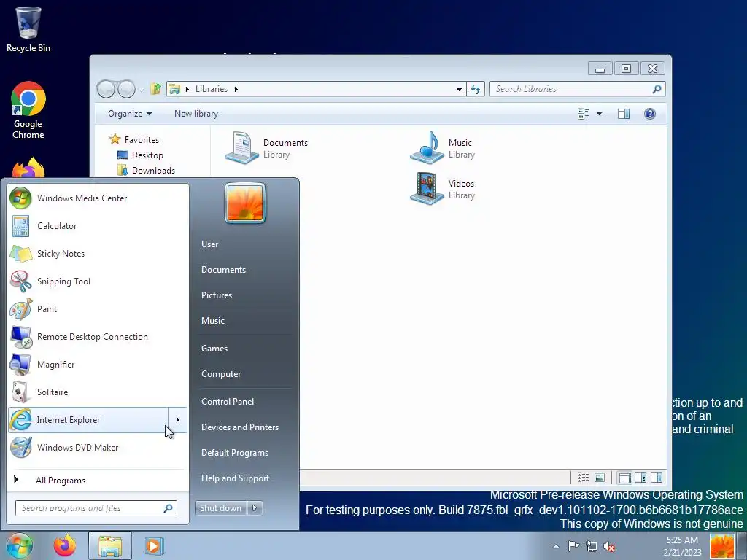Open the view options dropdown arrow

pos(600,114)
